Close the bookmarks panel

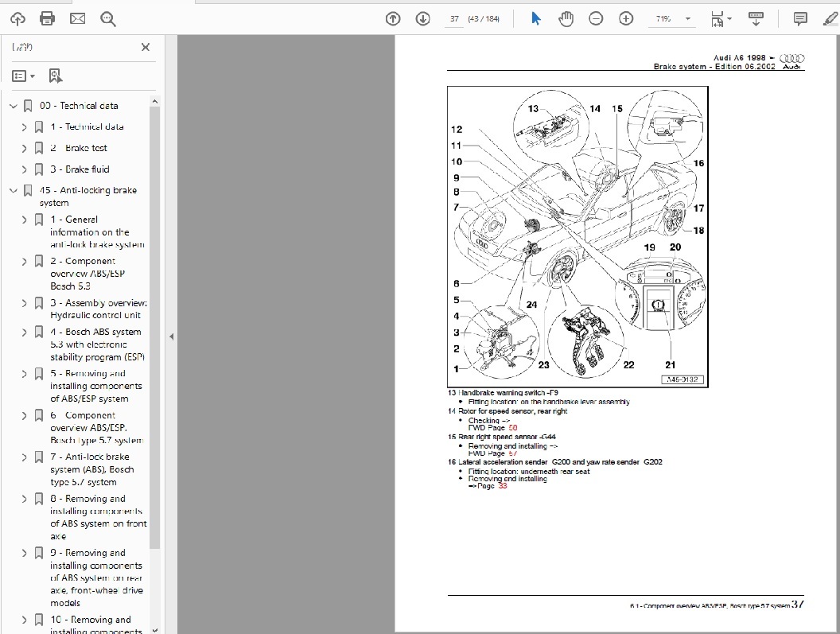coord(146,47)
